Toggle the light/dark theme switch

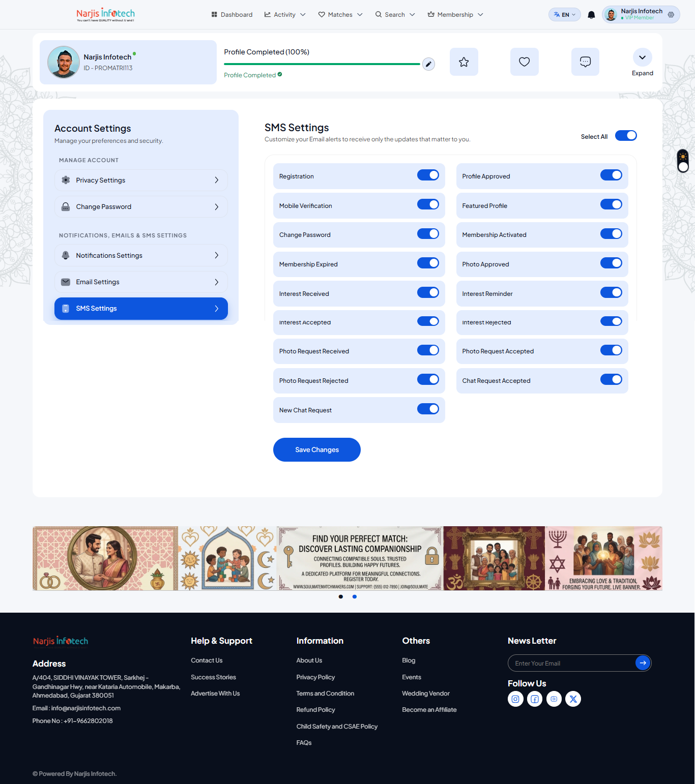[683, 161]
